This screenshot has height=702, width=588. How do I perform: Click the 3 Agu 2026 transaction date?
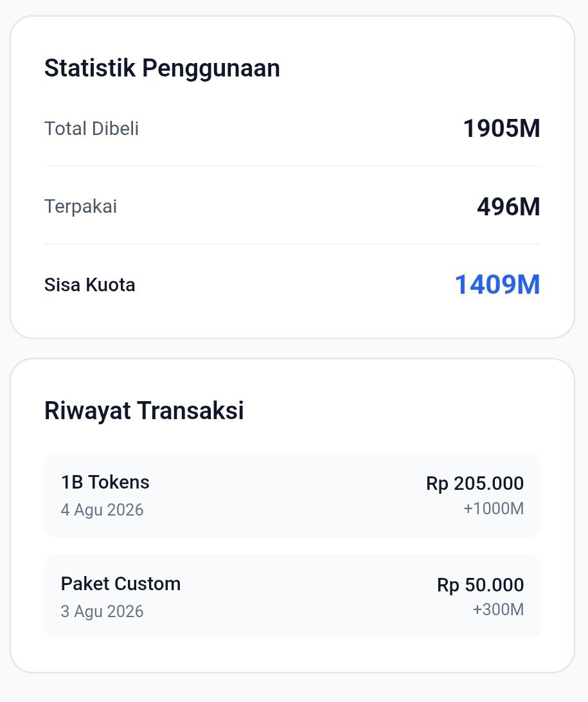tap(102, 611)
